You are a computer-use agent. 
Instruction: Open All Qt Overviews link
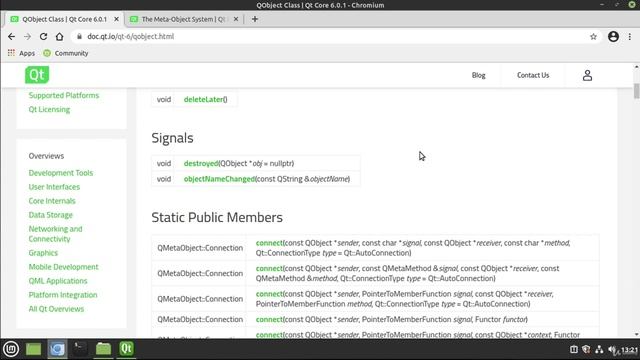tap(56, 309)
